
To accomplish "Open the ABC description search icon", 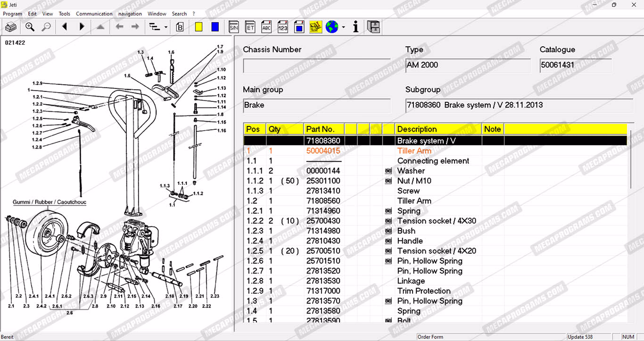I will pyautogui.click(x=266, y=27).
